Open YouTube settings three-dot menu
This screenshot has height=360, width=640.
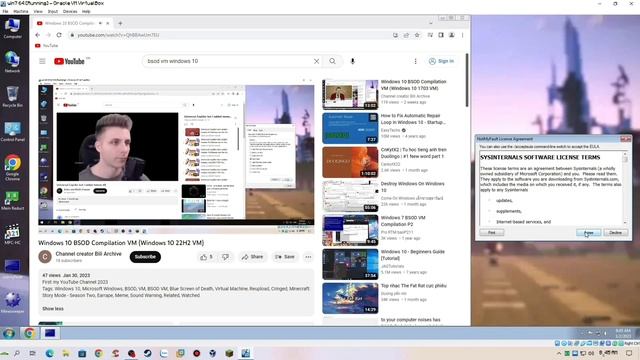pos(416,61)
